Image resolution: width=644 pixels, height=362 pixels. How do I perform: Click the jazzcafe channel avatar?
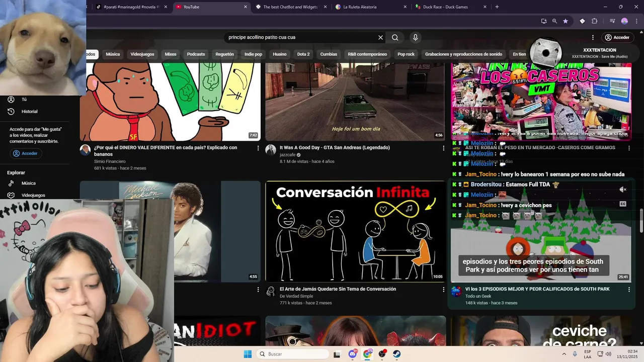[271, 150]
